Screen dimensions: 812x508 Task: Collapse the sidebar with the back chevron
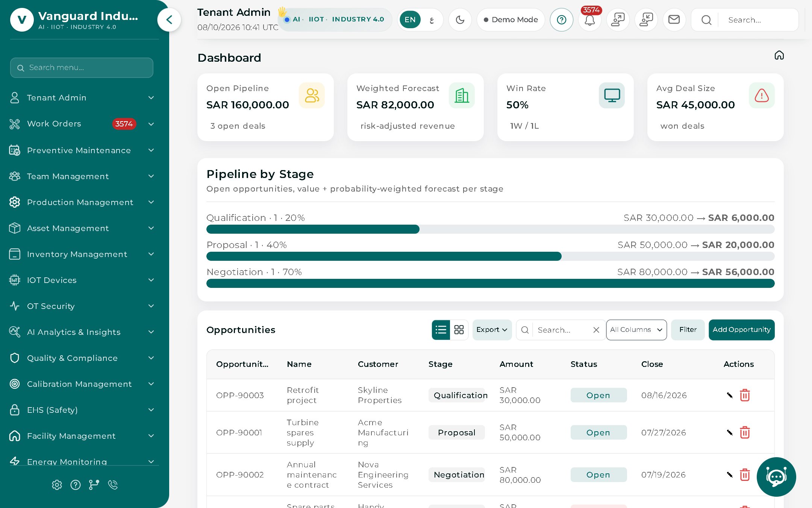pyautogui.click(x=169, y=20)
